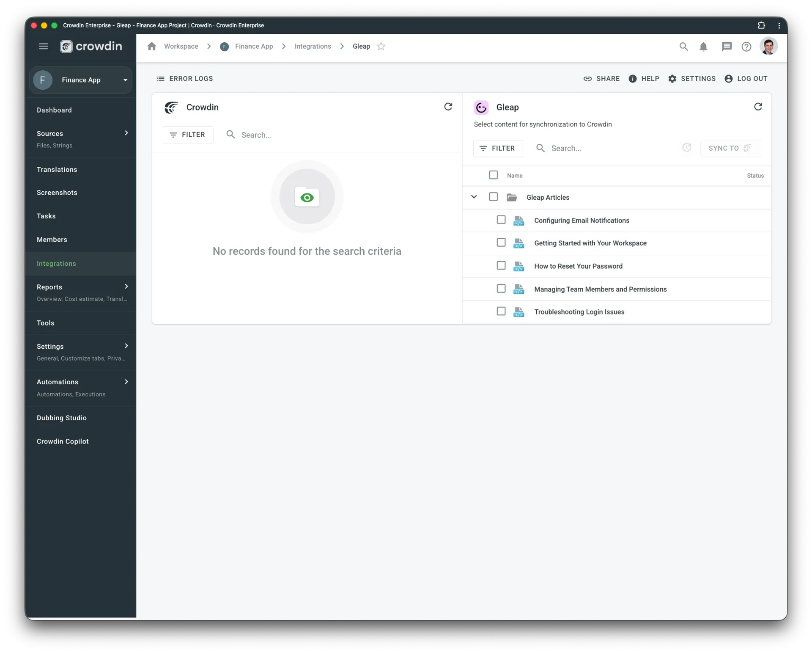Expand the Sources section in the sidebar
Image resolution: width=812 pixels, height=653 pixels.
[x=126, y=133]
